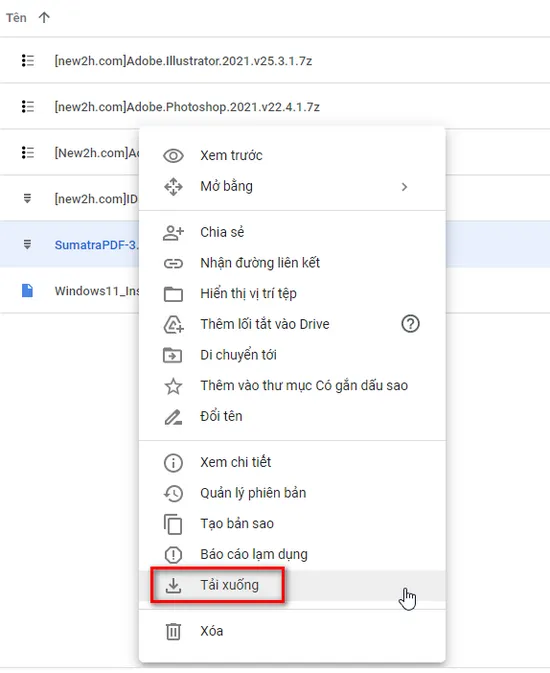Click the Drive shortcut icon with plus
The image size is (550, 673).
tap(173, 324)
